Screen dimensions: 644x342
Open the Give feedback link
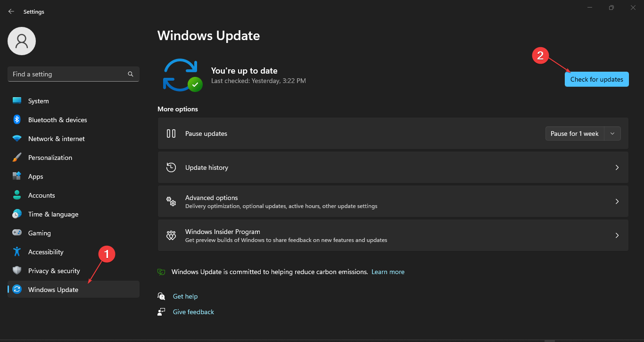[x=193, y=312]
